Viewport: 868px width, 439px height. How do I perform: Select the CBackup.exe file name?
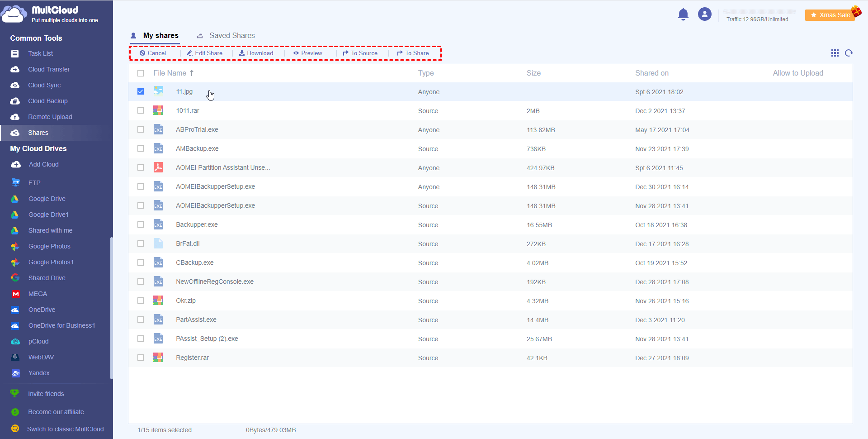pyautogui.click(x=195, y=262)
